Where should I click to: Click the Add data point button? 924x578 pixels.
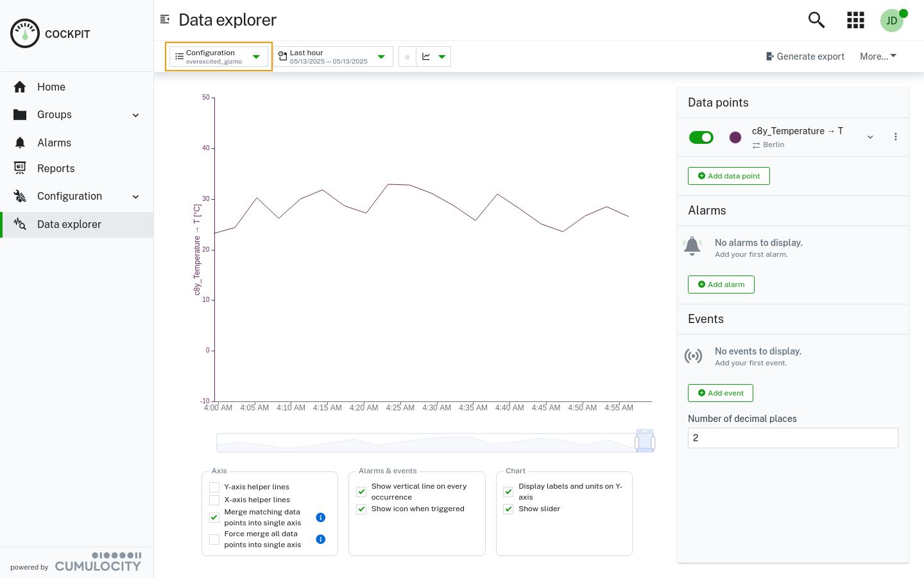click(x=728, y=175)
